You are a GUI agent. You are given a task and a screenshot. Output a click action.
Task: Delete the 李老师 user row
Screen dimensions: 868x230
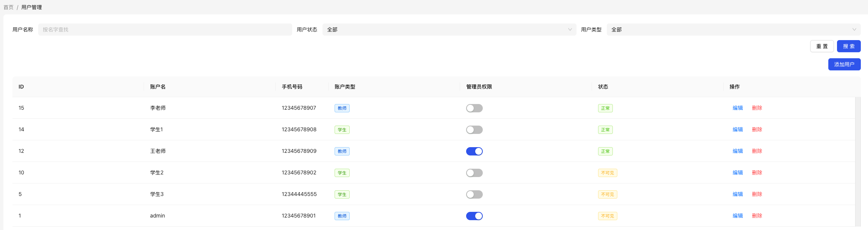[x=757, y=108]
